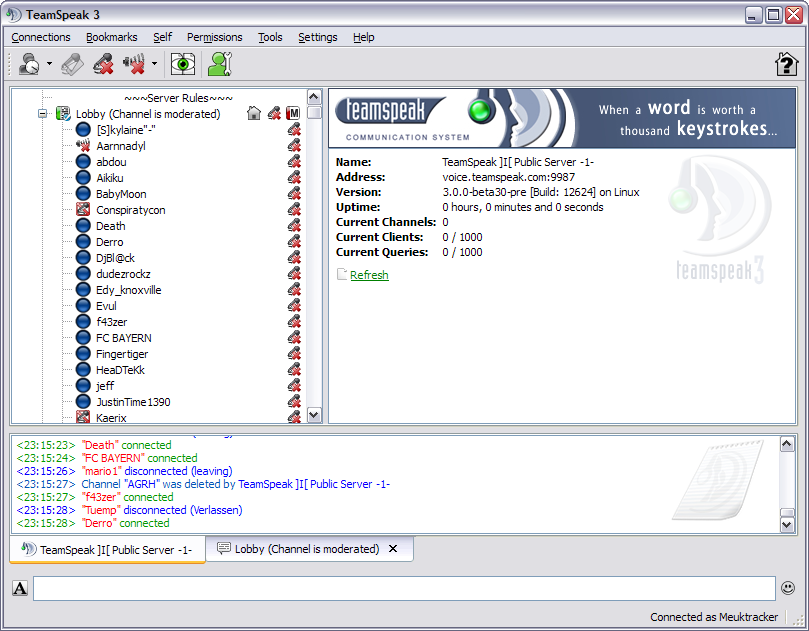The height and width of the screenshot is (631, 809).
Task: Click the Connect to server toolbar icon
Action: pyautogui.click(x=29, y=64)
